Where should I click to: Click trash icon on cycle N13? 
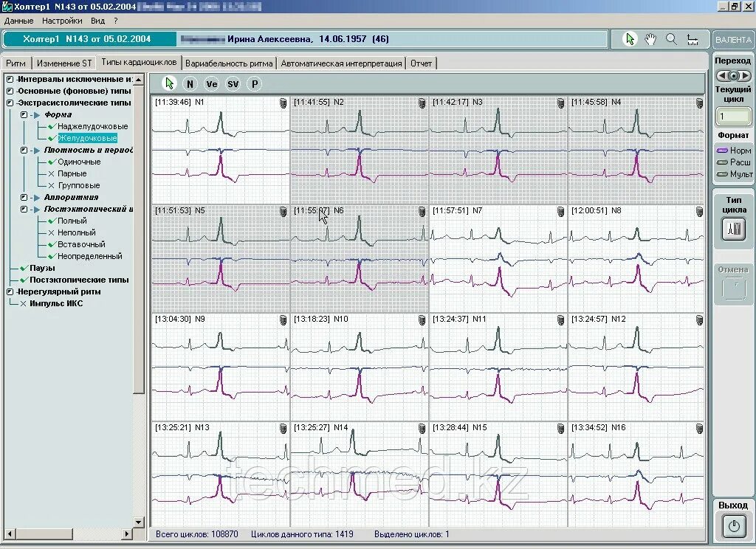283,429
